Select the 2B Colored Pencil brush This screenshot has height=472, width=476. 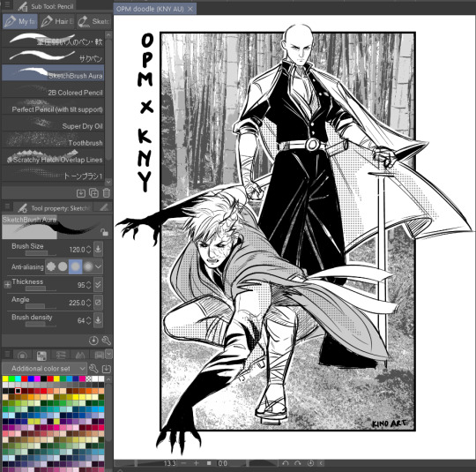pyautogui.click(x=53, y=90)
